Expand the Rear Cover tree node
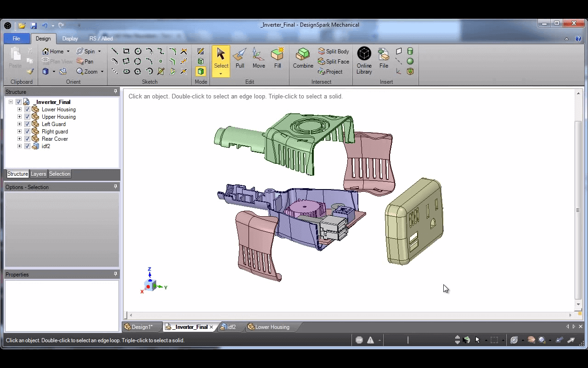This screenshot has height=368, width=588. 19,139
